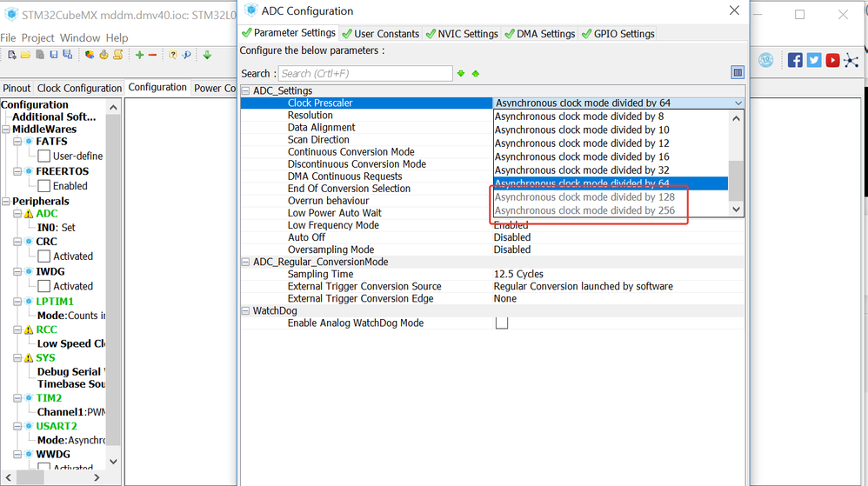Check the FREERTOS Enabled checkbox
Viewport: 868px width, 486px height.
pyautogui.click(x=44, y=186)
